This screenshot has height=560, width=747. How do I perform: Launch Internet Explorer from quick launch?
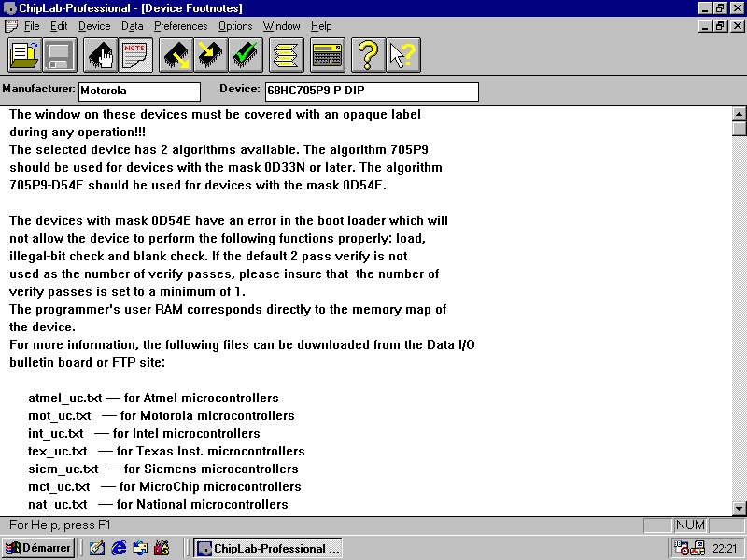(x=119, y=548)
